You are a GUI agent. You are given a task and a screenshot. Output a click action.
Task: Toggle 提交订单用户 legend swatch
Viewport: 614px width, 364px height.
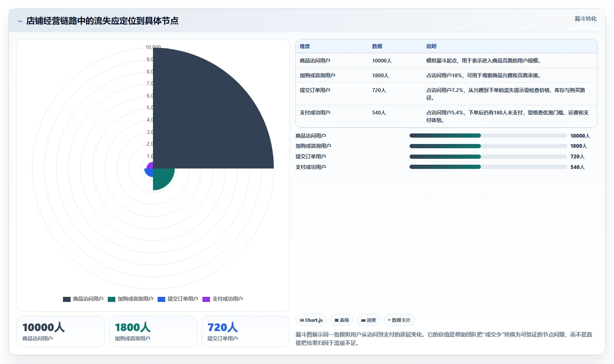[161, 299]
